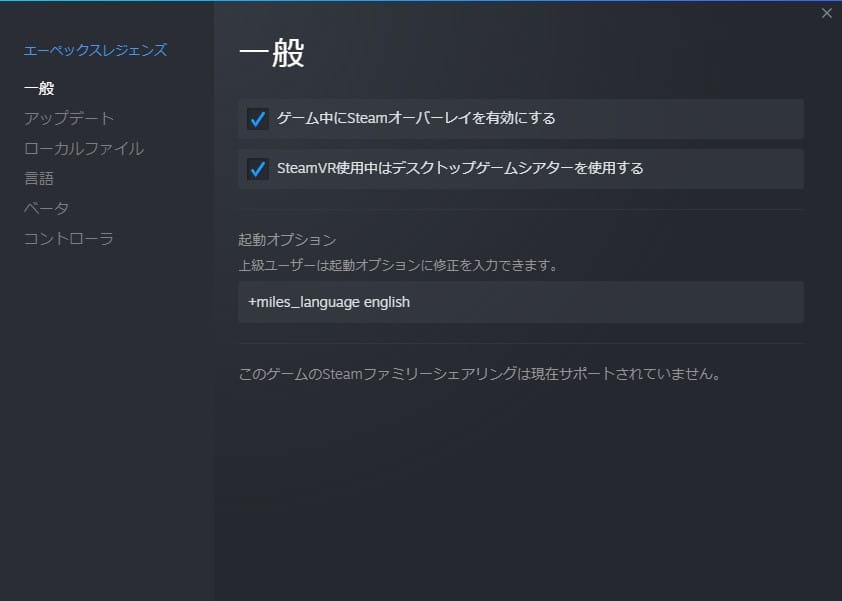Toggle the Steam overlay checkbox
The height and width of the screenshot is (601, 842).
(x=258, y=119)
